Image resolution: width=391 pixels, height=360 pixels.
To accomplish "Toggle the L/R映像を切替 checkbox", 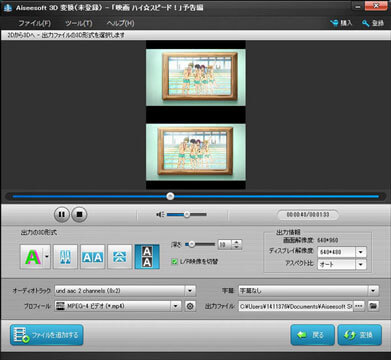I will (x=174, y=262).
